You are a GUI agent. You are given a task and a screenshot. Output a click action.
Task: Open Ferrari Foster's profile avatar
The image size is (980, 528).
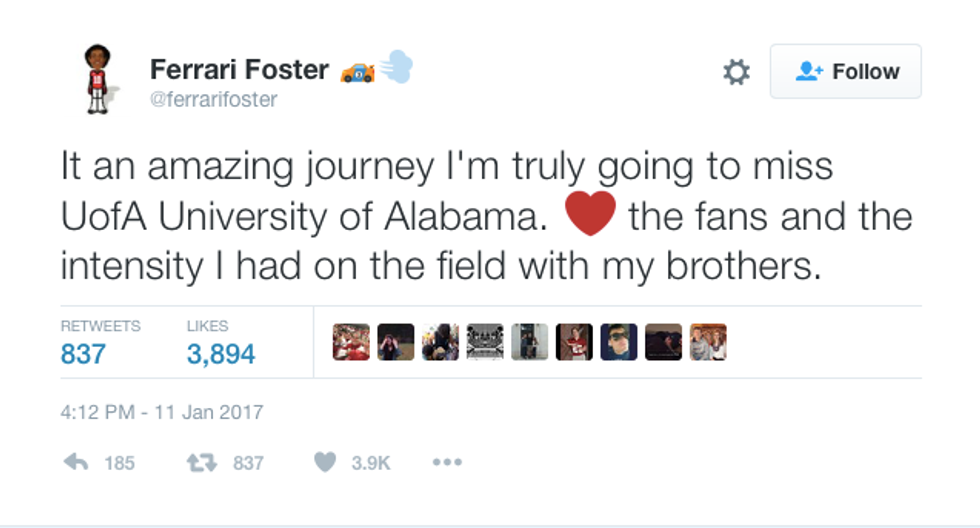point(97,79)
